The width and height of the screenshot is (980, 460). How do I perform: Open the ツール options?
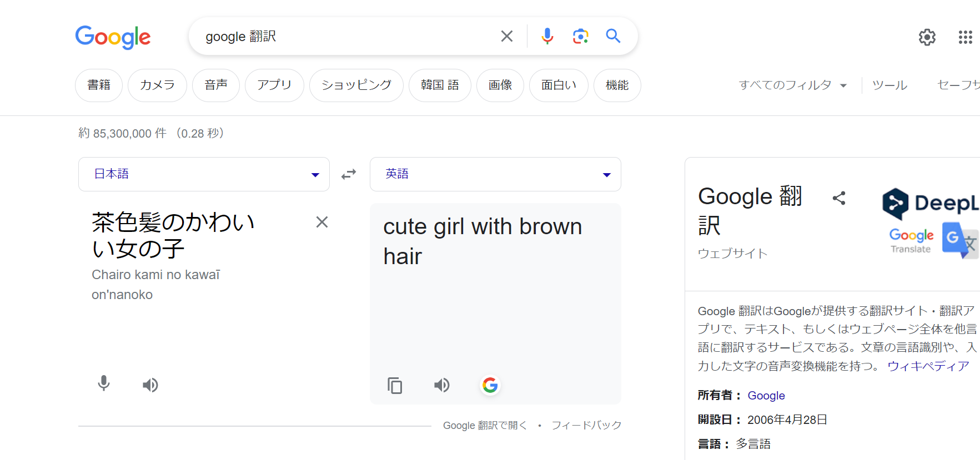(x=889, y=85)
